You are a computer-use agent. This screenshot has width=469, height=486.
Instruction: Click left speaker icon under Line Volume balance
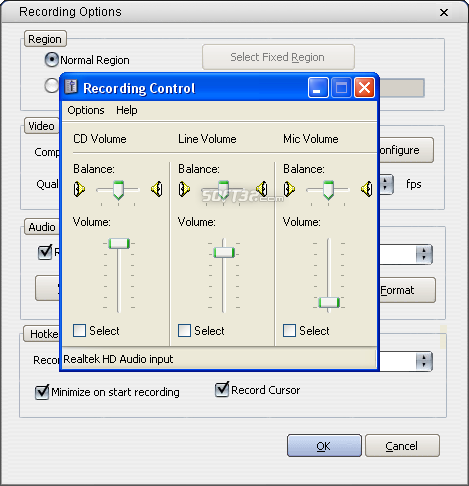pos(184,189)
